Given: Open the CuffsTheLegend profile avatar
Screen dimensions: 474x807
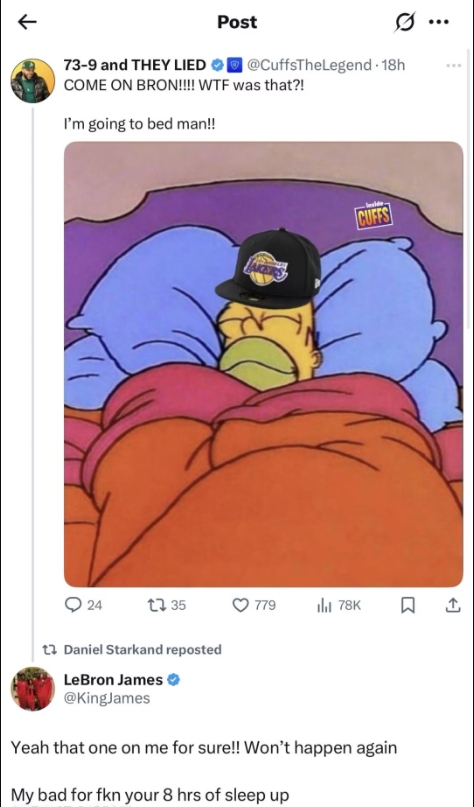Looking at the screenshot, I should pos(32,81).
